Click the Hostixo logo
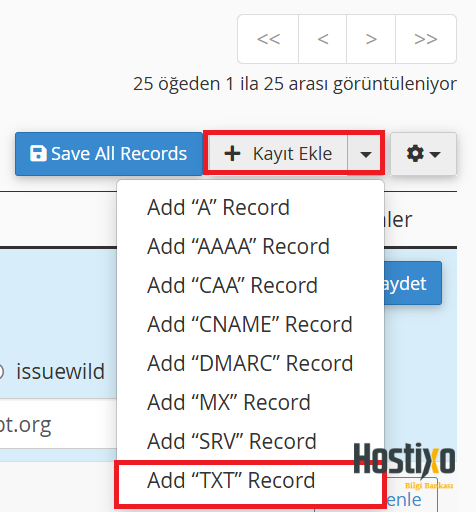Viewport: 476px width, 512px height. click(404, 464)
